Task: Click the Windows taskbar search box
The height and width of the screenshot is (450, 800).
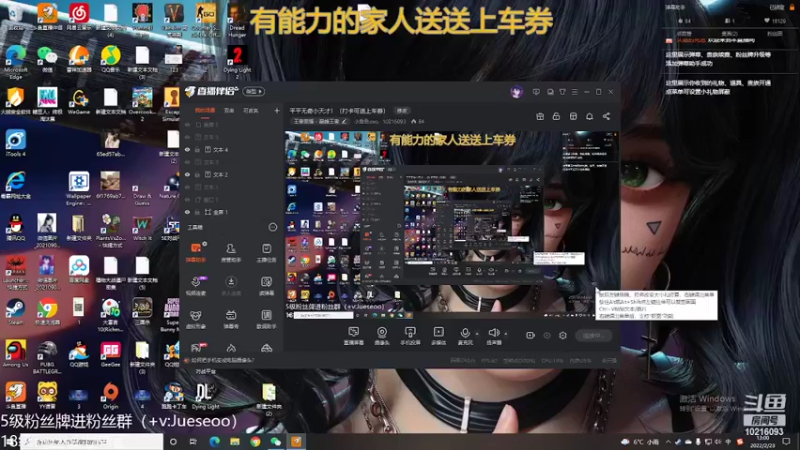Action: pos(92,441)
